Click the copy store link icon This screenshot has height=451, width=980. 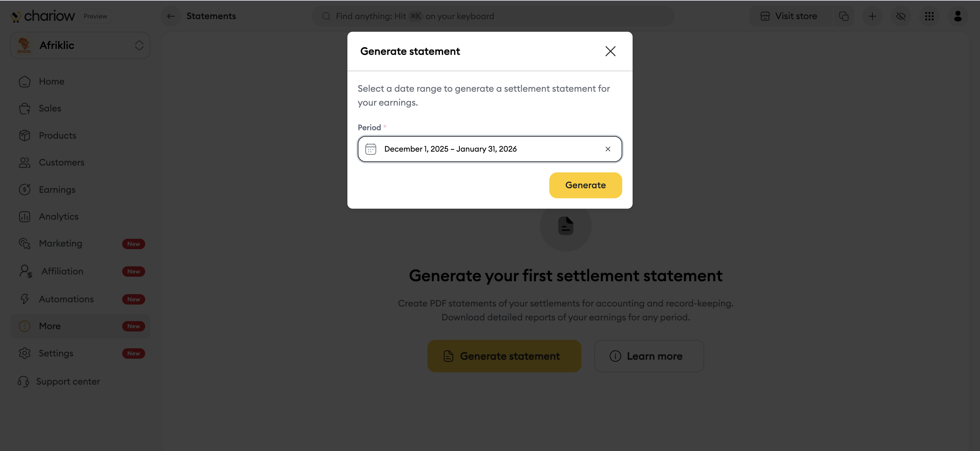[x=844, y=16]
